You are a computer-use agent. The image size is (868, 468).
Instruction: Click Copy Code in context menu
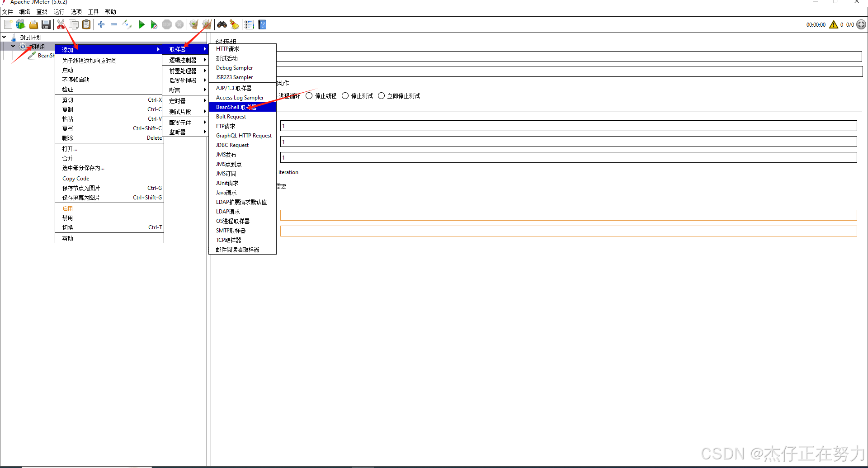109,179
